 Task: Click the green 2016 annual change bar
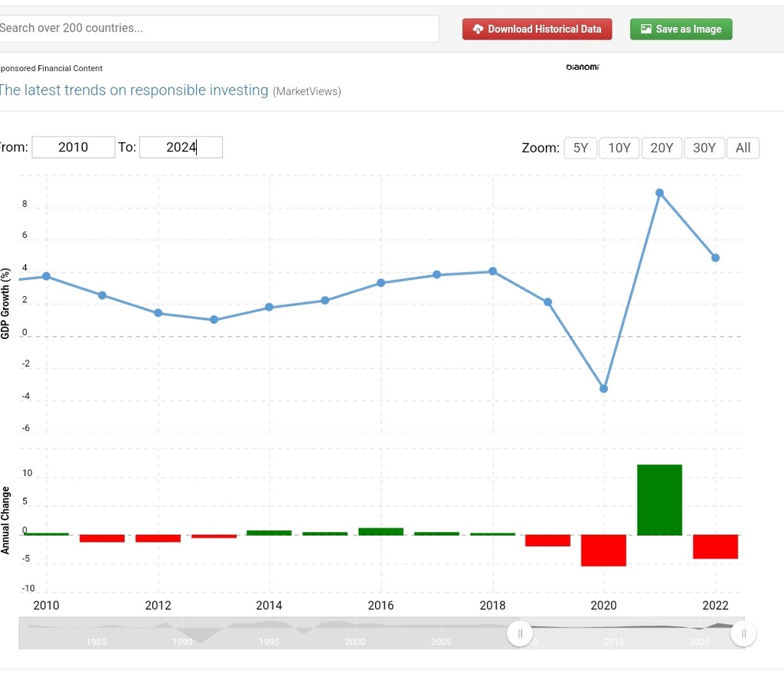[x=381, y=532]
